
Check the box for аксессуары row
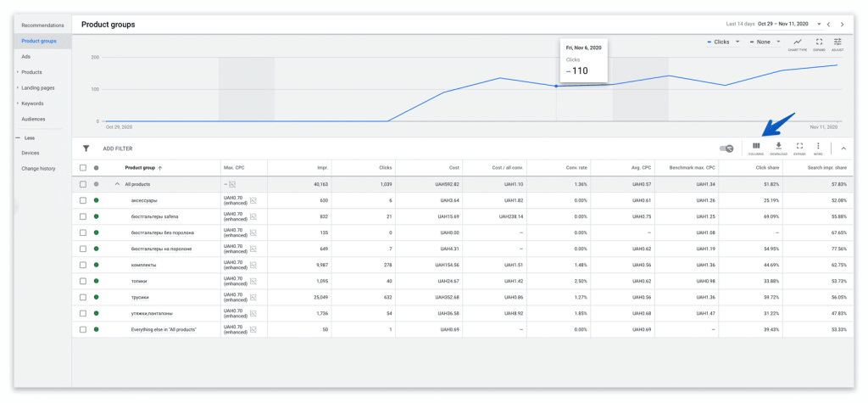83,200
